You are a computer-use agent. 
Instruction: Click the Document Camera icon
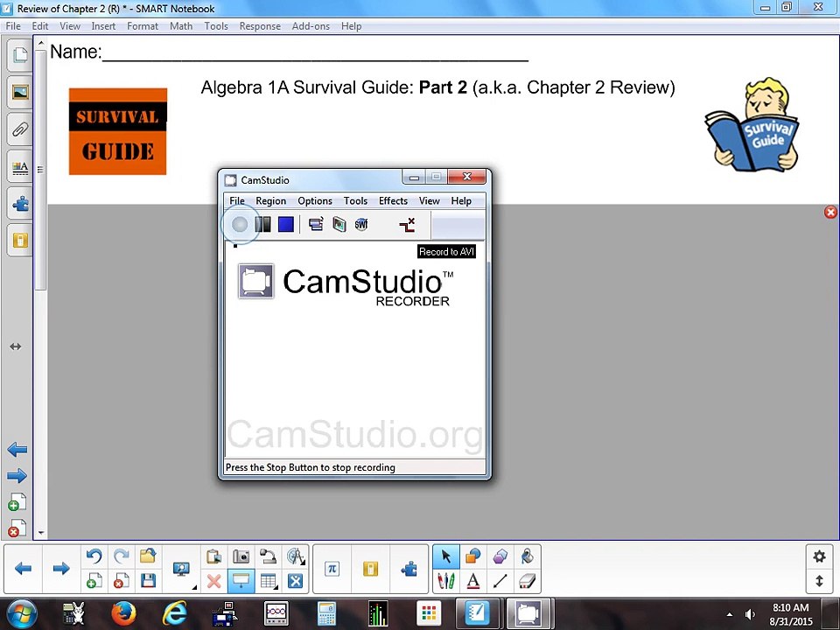(268, 556)
